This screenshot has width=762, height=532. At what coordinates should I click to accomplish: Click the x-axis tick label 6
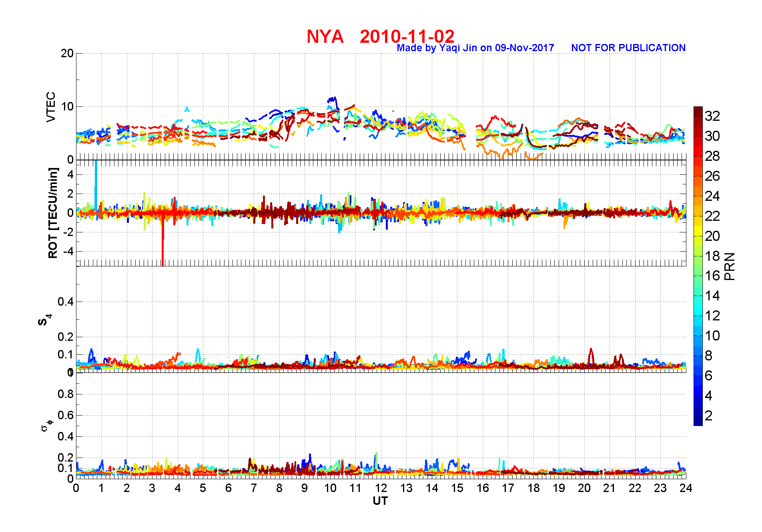229,488
